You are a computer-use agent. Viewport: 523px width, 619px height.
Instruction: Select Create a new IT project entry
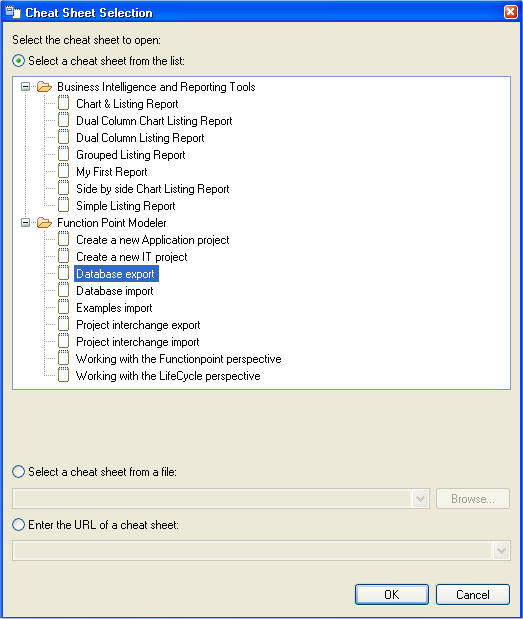tap(131, 257)
